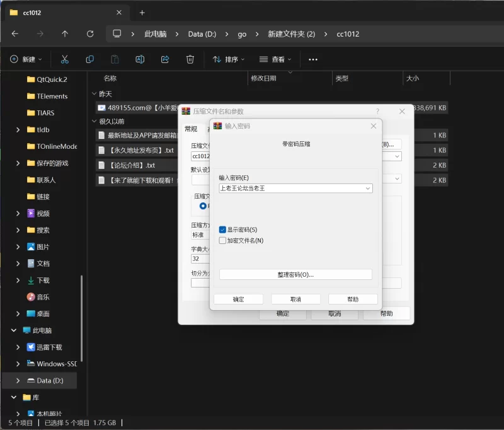
Task: Expand the 视频 tree node
Action: [x=18, y=213]
